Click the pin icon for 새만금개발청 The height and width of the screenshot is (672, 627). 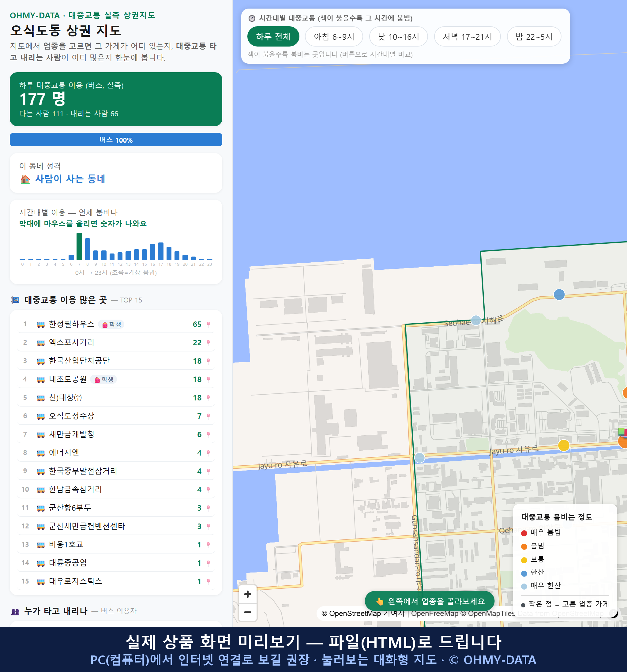[x=208, y=434]
